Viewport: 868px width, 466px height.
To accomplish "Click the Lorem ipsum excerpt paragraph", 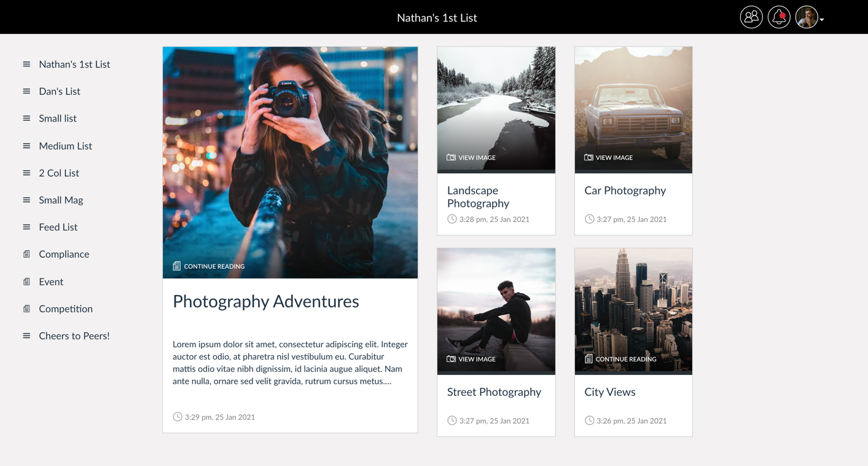I will pos(290,363).
